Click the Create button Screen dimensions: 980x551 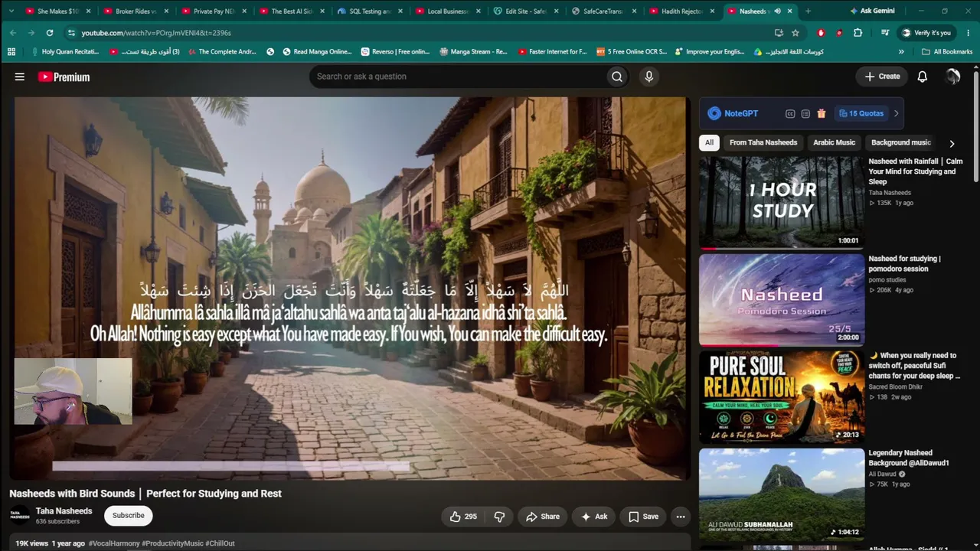click(882, 77)
